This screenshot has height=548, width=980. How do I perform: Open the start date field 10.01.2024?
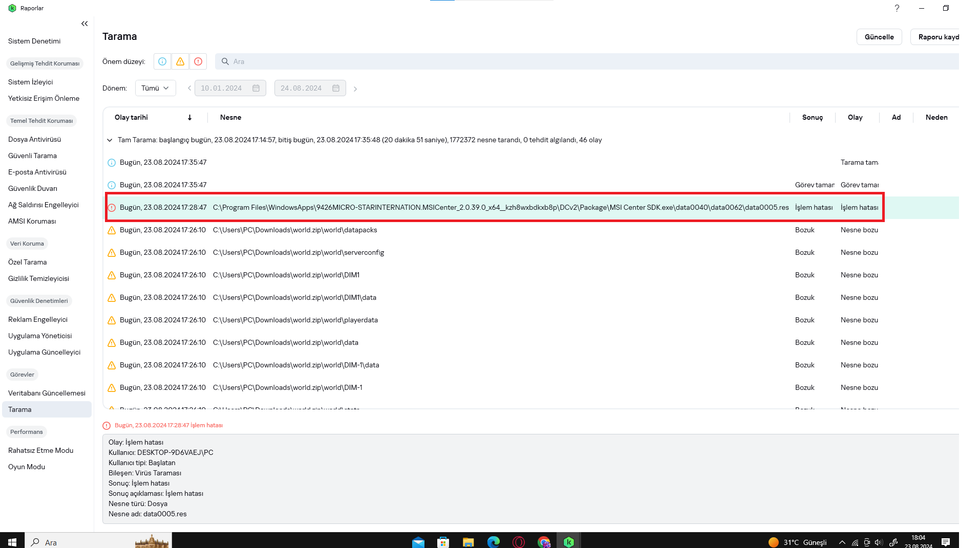[230, 88]
